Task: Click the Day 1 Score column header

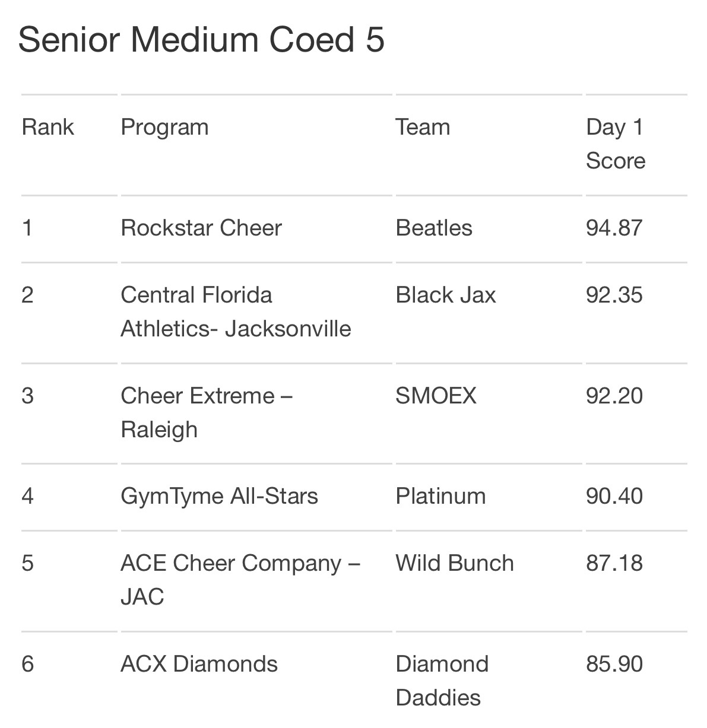Action: (616, 144)
